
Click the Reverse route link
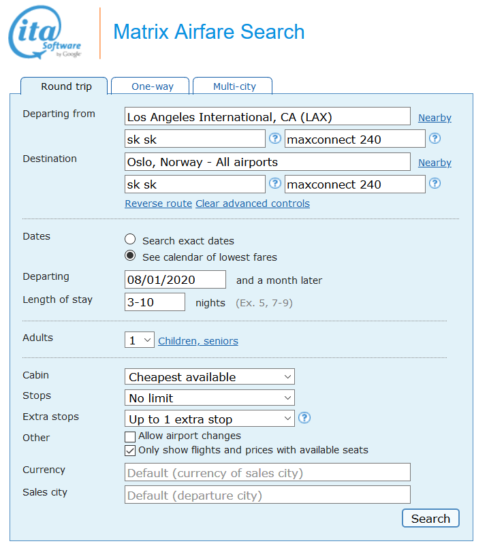[159, 203]
